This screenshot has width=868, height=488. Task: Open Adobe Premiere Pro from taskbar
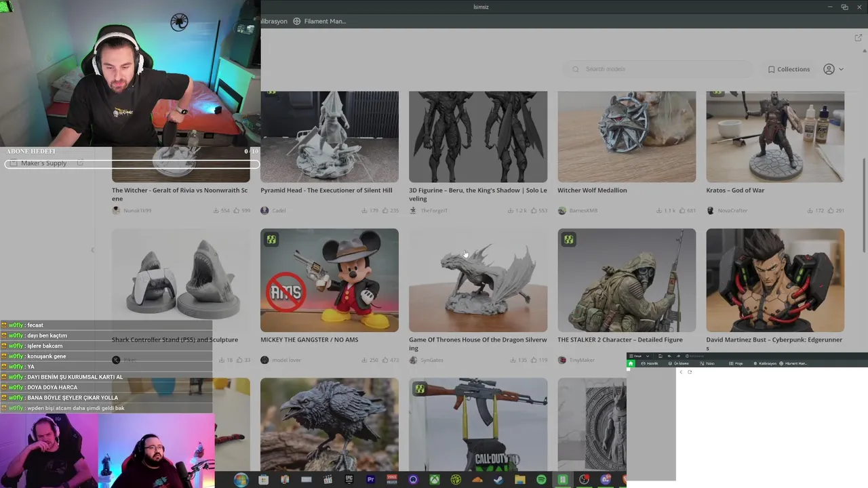click(x=370, y=480)
